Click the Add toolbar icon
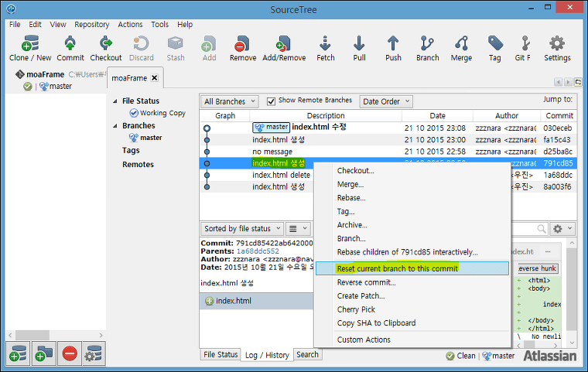Screen dimensions: 588x372 click(209, 43)
